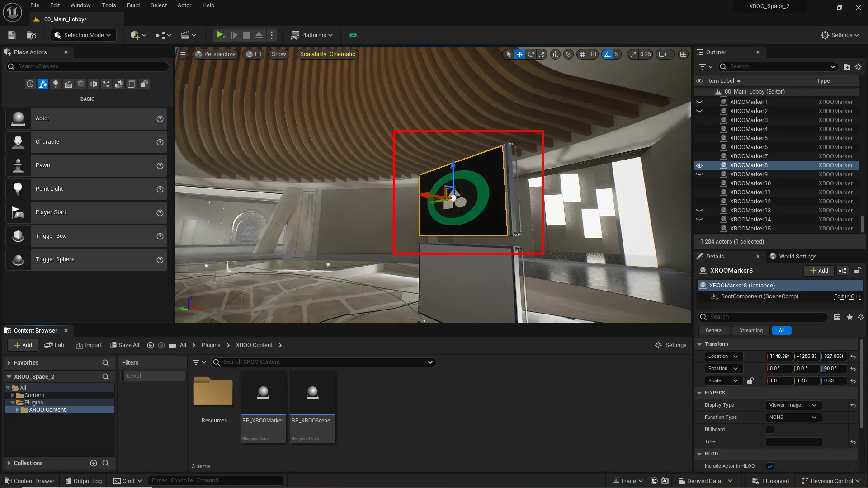Toggle grid snapping icon in viewport
Screen dimensions: 868x488
[582, 54]
